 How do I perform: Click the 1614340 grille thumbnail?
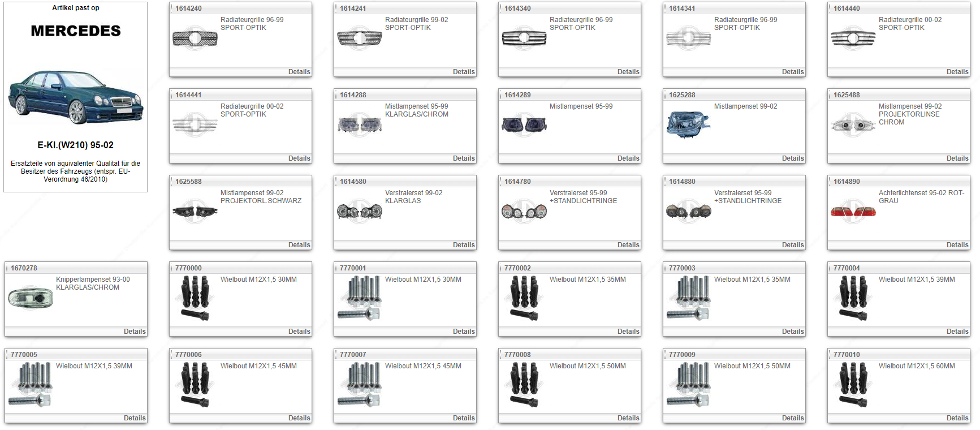pos(524,38)
